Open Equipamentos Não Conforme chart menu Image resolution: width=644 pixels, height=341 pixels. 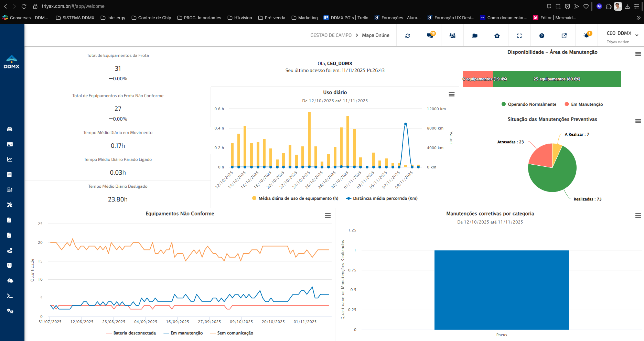(328, 216)
